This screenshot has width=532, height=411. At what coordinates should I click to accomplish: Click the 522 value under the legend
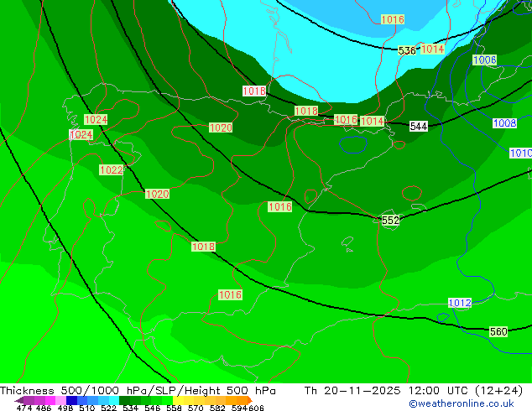(108, 408)
